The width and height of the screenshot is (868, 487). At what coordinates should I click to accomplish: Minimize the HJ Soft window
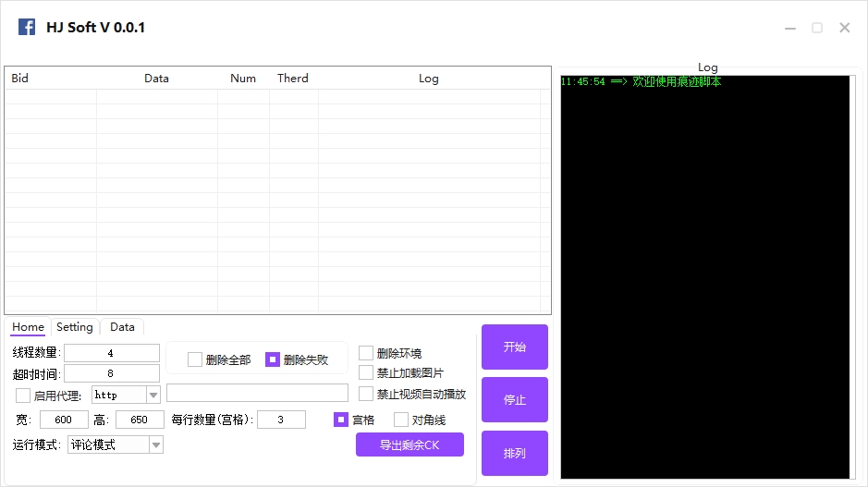click(789, 28)
